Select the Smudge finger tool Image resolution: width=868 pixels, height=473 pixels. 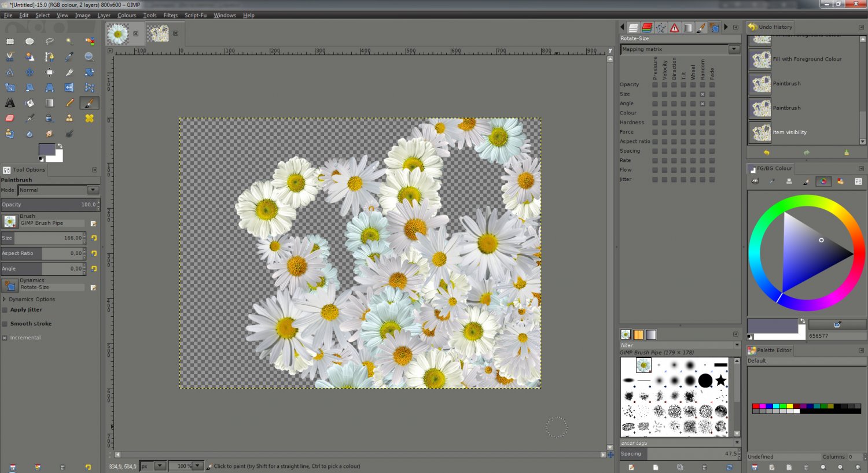tap(49, 134)
